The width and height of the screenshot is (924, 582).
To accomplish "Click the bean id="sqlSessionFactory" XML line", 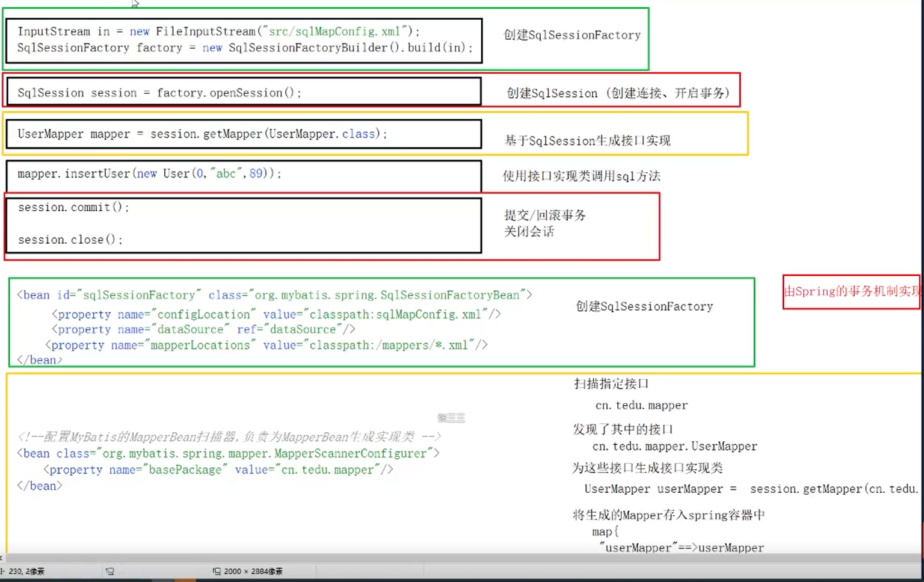I will coord(274,295).
